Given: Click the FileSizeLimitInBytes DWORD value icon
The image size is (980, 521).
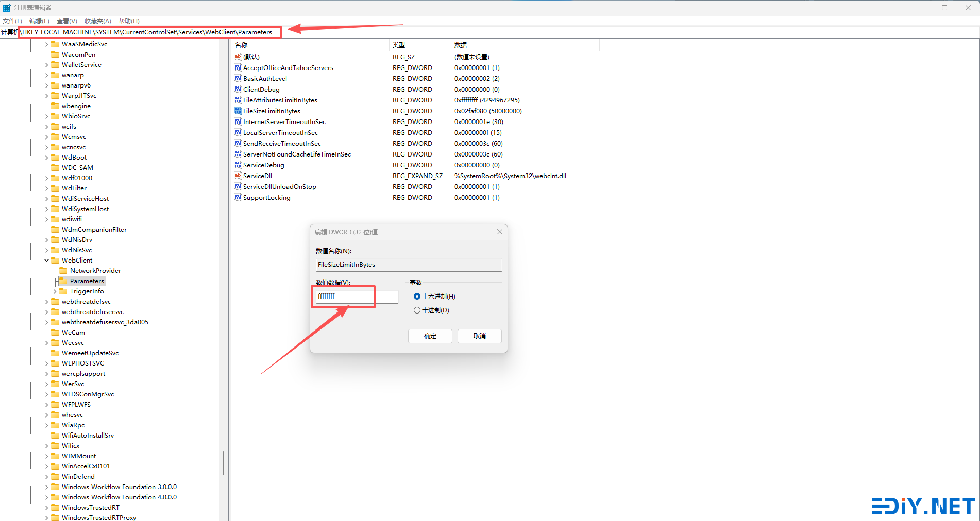Looking at the screenshot, I should coord(238,111).
